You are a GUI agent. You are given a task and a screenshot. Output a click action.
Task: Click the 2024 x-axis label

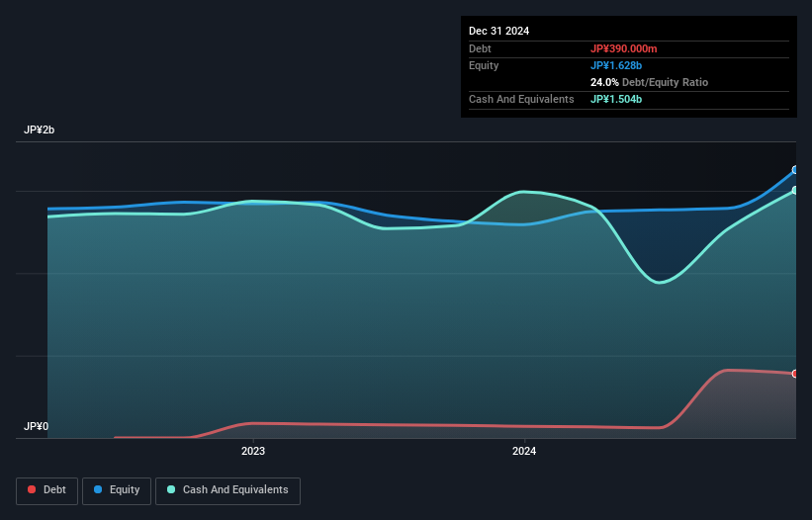click(524, 451)
